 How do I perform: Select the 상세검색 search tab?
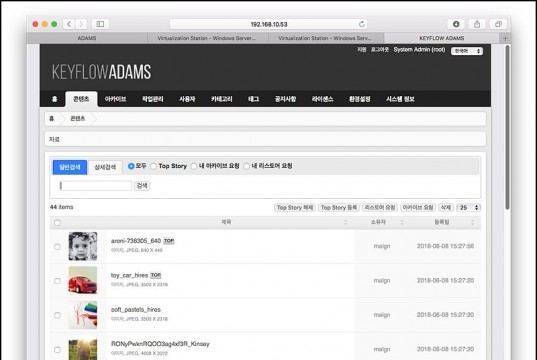click(x=105, y=167)
